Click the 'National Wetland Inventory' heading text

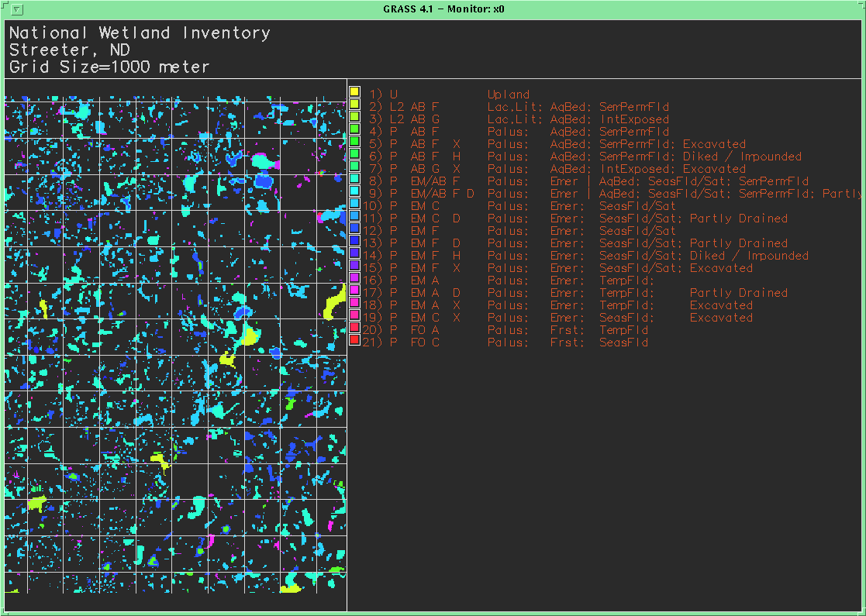coord(140,33)
